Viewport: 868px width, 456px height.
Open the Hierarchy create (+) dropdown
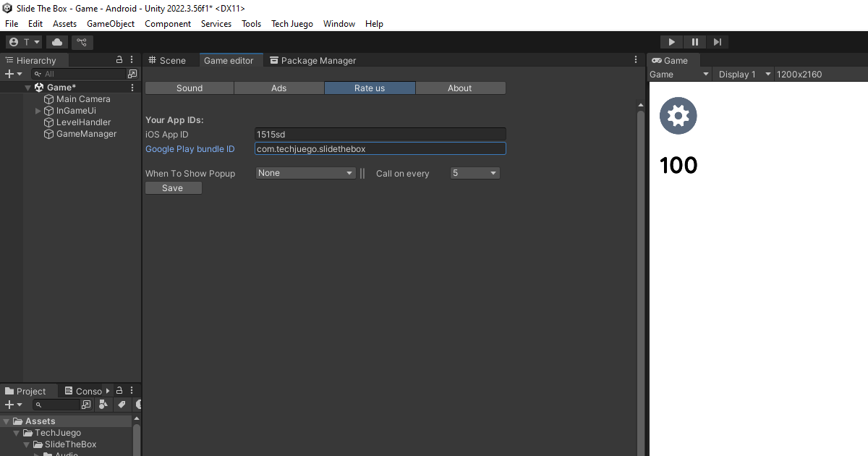pos(14,74)
